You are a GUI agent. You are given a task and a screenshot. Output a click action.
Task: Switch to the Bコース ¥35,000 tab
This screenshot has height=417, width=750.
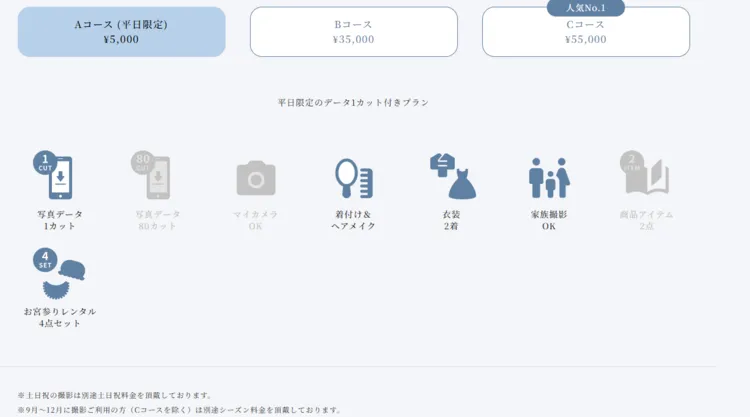coord(353,32)
